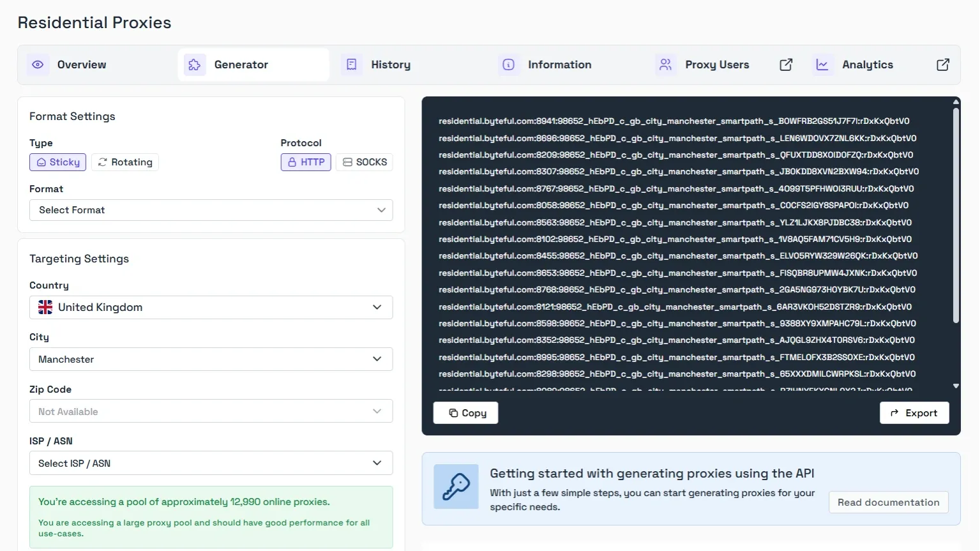The image size is (980, 551).
Task: Click the document icon beside History
Action: 351,64
